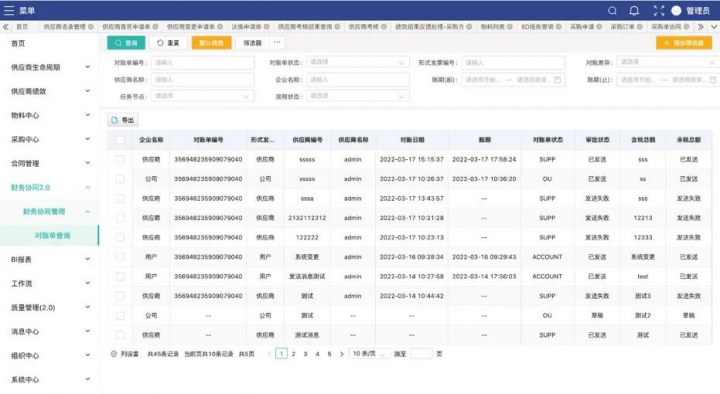This screenshot has height=394, width=720.
Task: Toggle fullscreen mode icon
Action: pos(658,11)
